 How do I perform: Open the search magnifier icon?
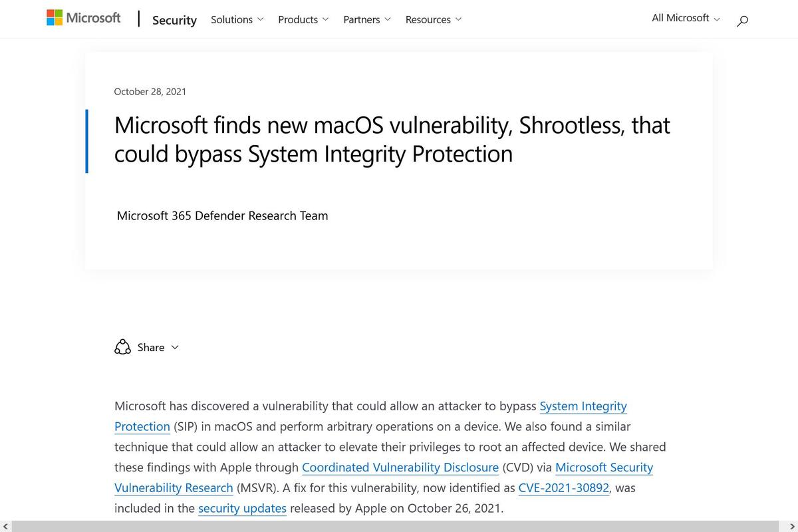pos(743,20)
